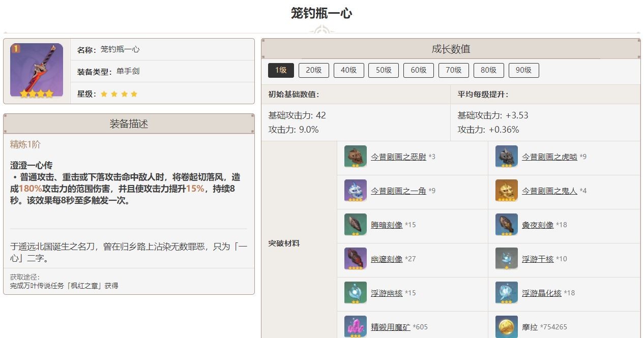Click the 精炼1阶 refinement label
The image size is (644, 338).
tap(25, 145)
